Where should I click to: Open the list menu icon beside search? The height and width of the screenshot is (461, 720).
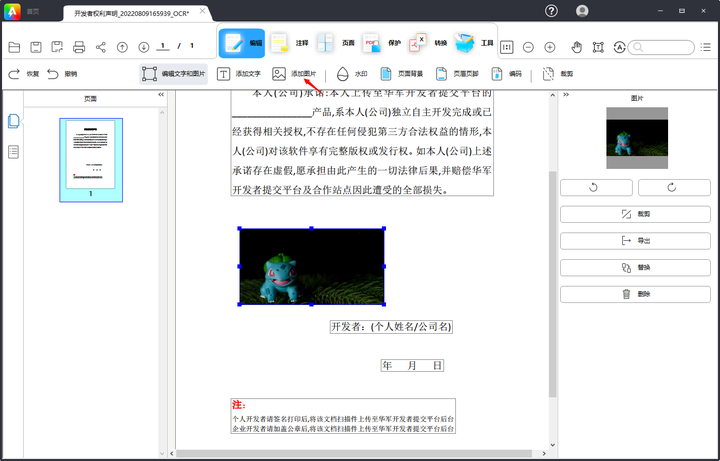706,47
